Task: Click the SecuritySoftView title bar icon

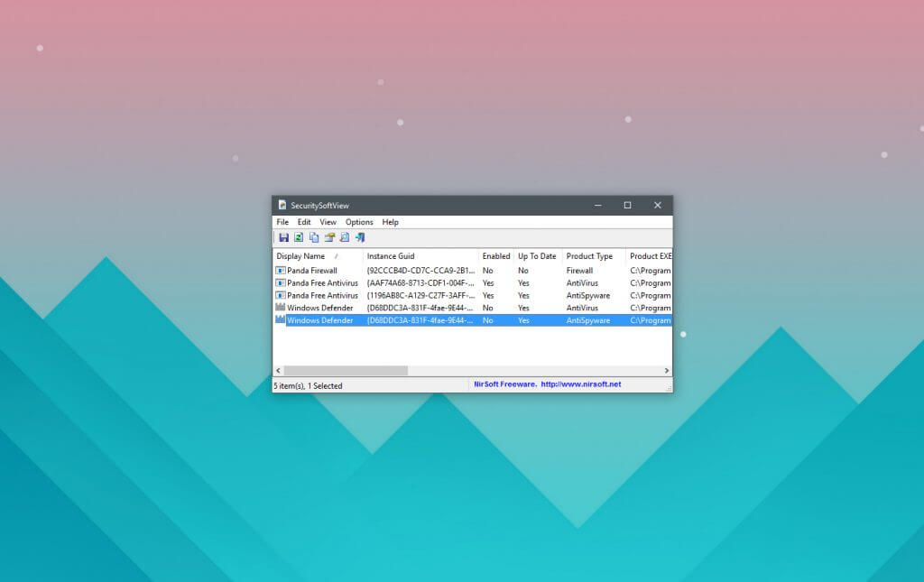Action: click(x=282, y=206)
